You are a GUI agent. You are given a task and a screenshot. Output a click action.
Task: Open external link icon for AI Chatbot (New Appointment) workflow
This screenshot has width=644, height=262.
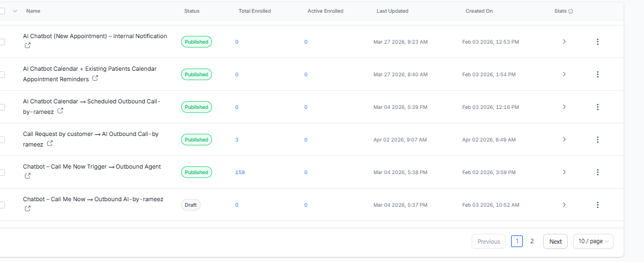(x=28, y=46)
